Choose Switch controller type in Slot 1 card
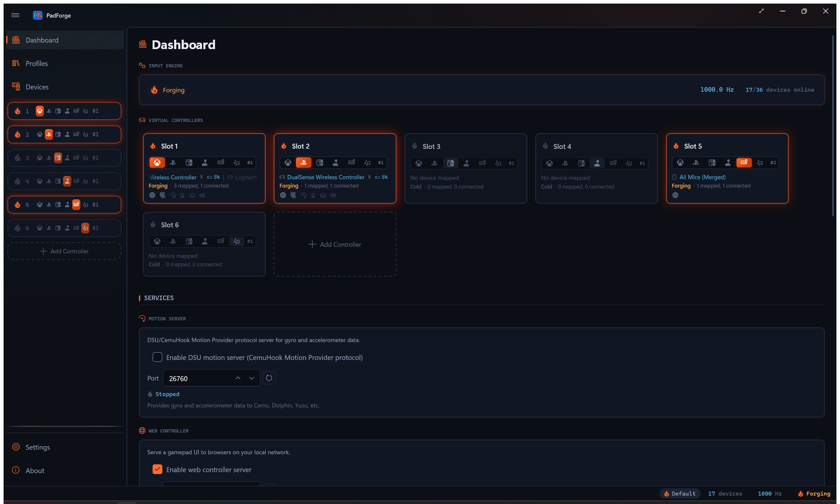This screenshot has height=504, width=840. pos(189,163)
